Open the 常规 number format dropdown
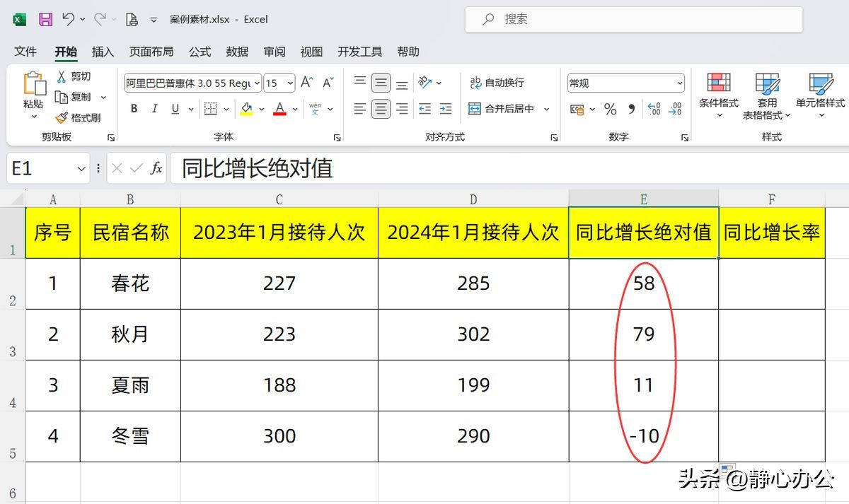This screenshot has width=849, height=504. (x=678, y=83)
